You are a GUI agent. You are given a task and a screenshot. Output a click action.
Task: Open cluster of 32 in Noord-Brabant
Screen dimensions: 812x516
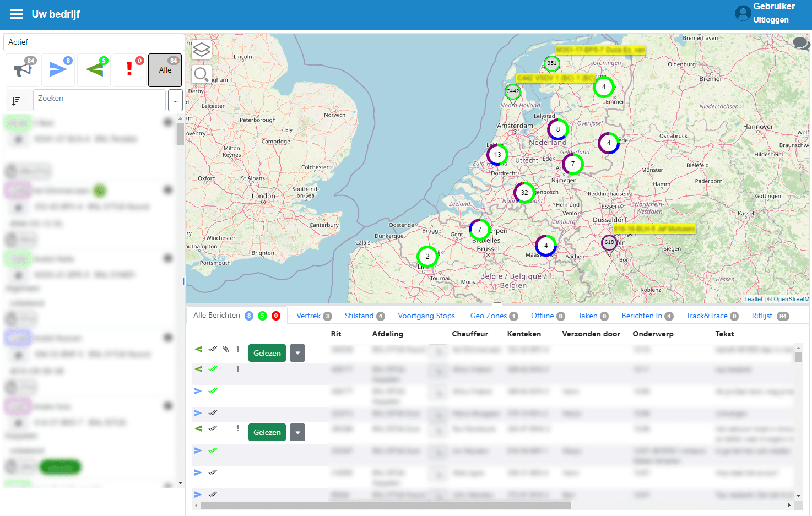[x=524, y=193]
